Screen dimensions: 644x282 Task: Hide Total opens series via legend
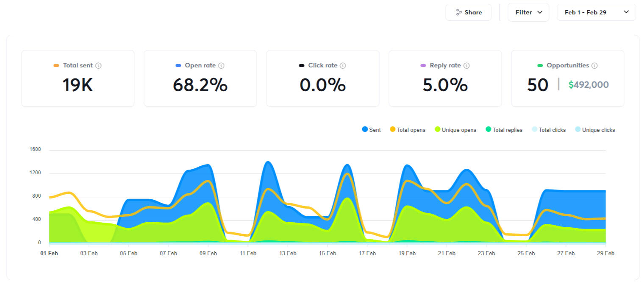tap(407, 130)
